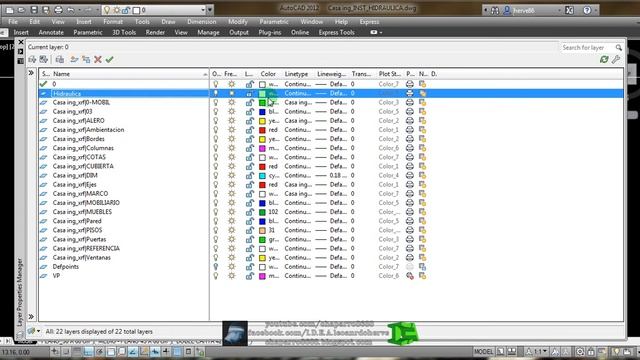Toggle lightbulb of Casa ing_xrf|Columnas layer
Screen dimensions: 640x360
pos(216,148)
